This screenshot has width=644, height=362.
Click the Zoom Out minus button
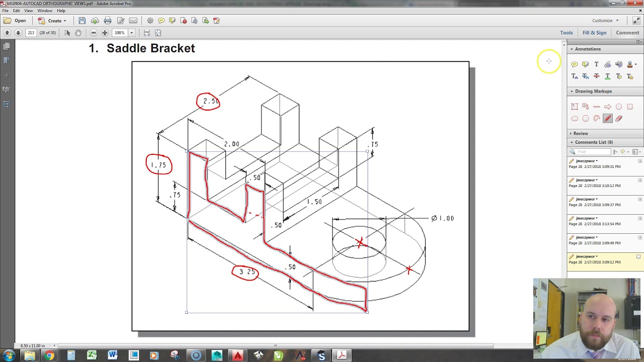(x=94, y=33)
